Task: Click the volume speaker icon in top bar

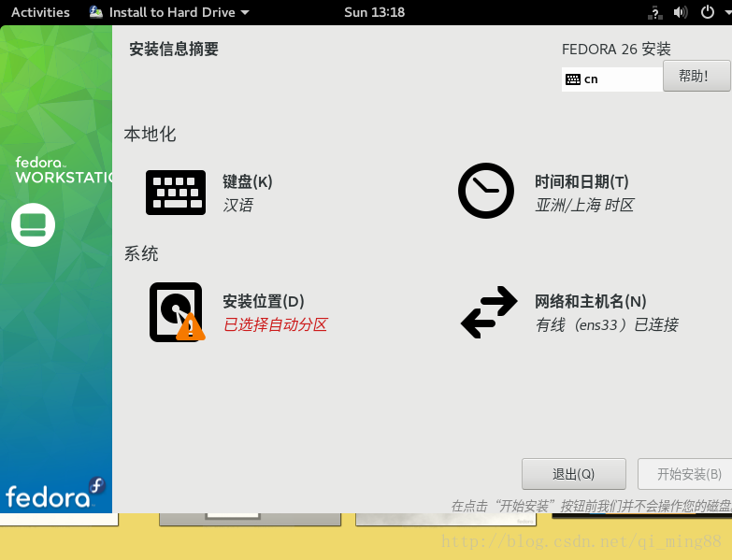Action: 681,12
